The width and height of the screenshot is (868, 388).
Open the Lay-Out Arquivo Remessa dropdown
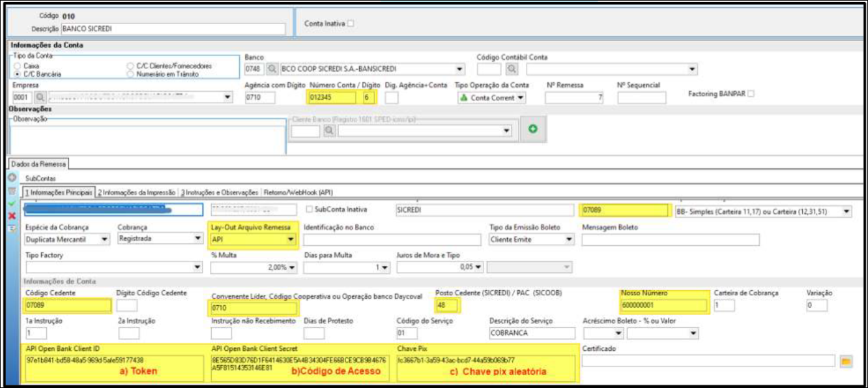pyautogui.click(x=290, y=239)
